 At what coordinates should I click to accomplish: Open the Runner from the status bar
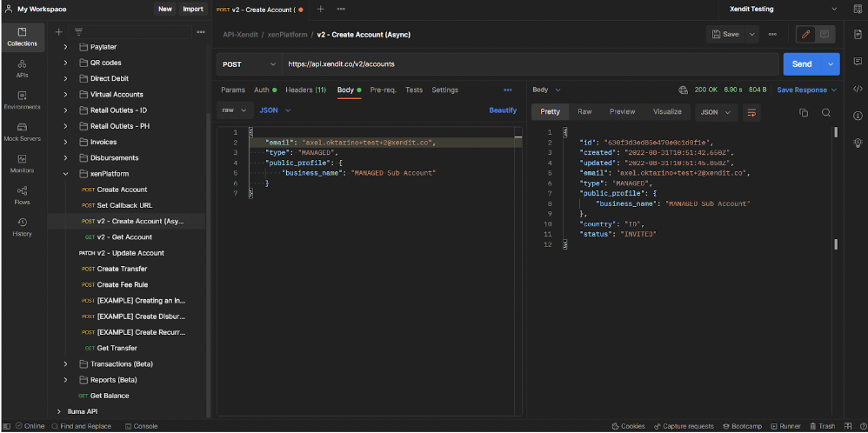click(785, 426)
